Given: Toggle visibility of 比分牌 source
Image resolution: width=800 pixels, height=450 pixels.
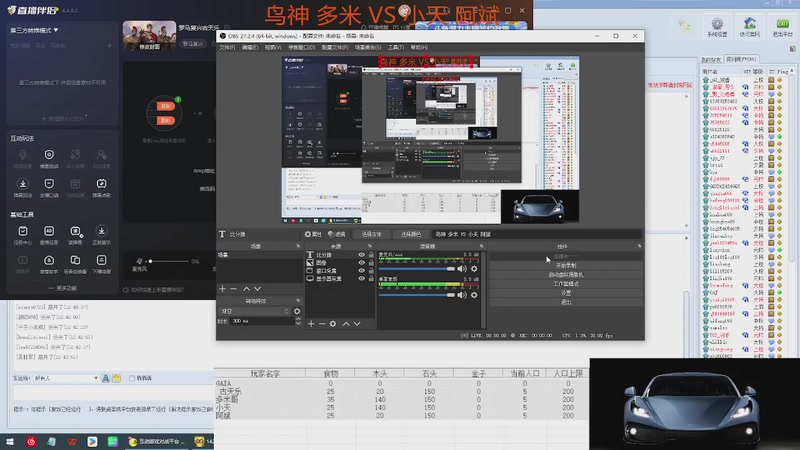Looking at the screenshot, I should 361,255.
